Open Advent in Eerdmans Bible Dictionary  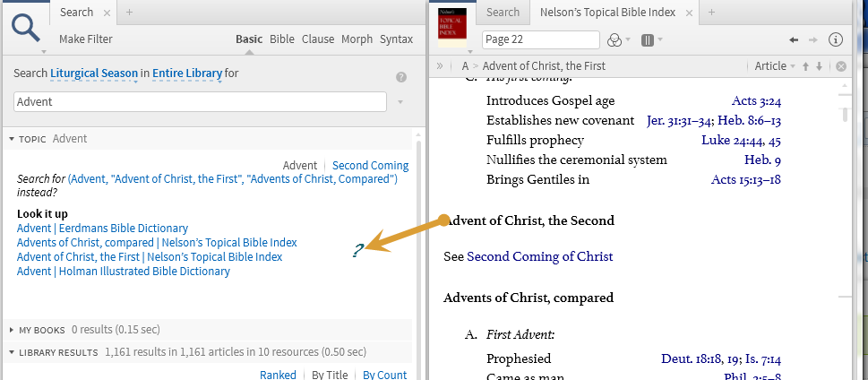point(102,229)
